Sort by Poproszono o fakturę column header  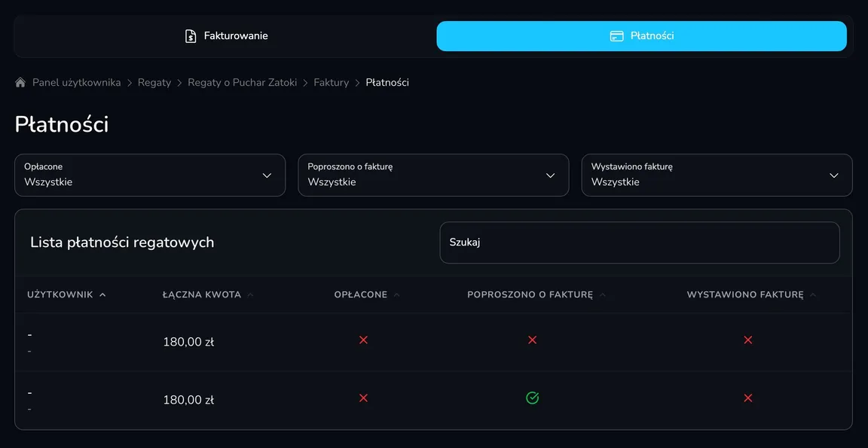536,295
